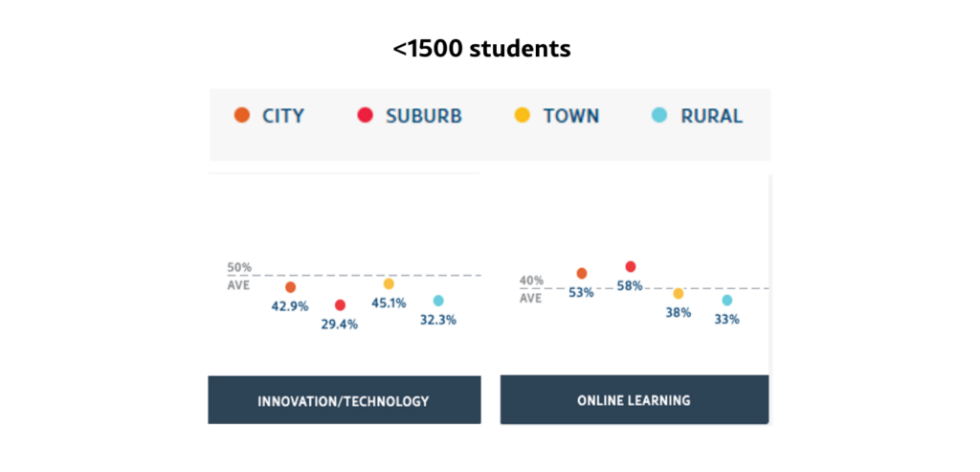This screenshot has height=472, width=980.
Task: Toggle the CITY legend label
Action: 283,117
